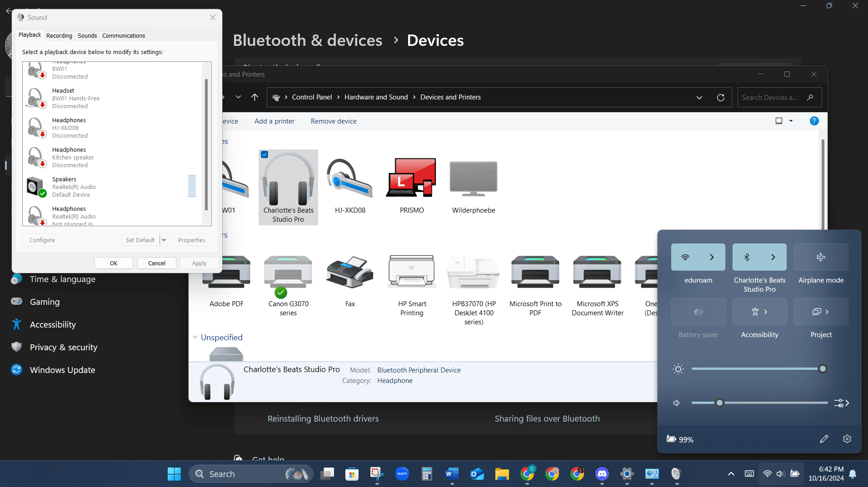The width and height of the screenshot is (868, 487).
Task: Select Speakers Realtek Audio default device
Action: coord(112,187)
